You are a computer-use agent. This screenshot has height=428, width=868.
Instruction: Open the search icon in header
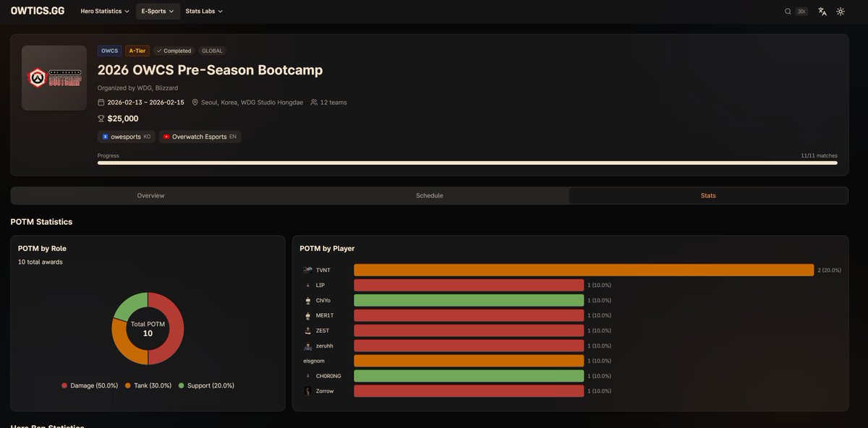click(x=788, y=12)
